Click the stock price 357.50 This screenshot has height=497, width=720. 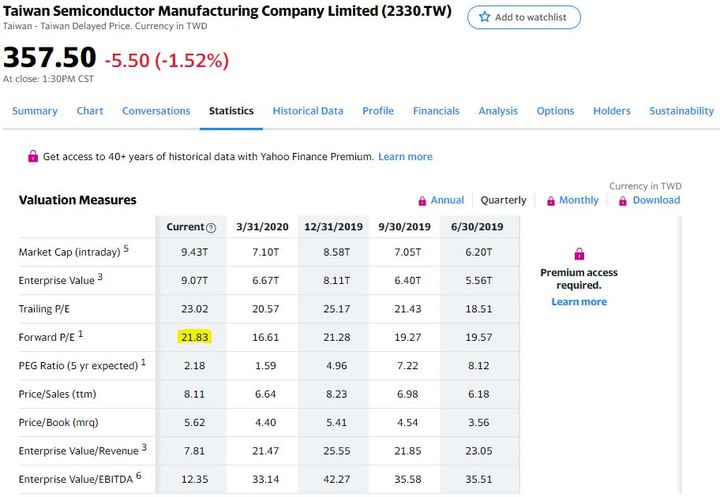pos(50,57)
